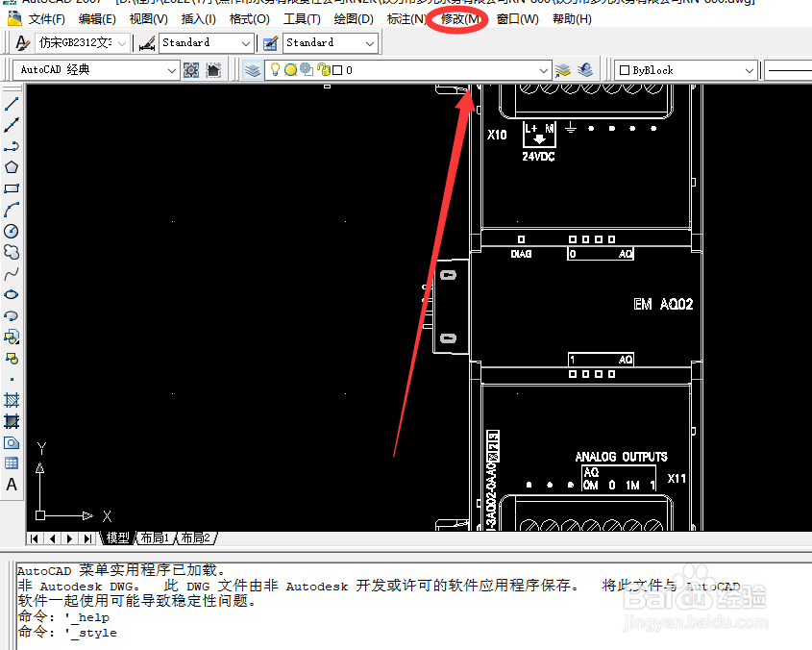Open the Dimension Style manager icon

click(147, 43)
